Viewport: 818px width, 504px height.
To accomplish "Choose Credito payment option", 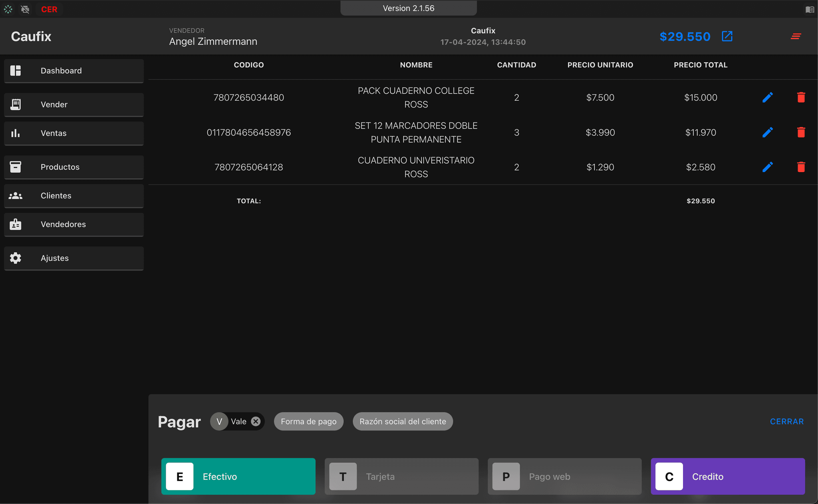I will (727, 476).
